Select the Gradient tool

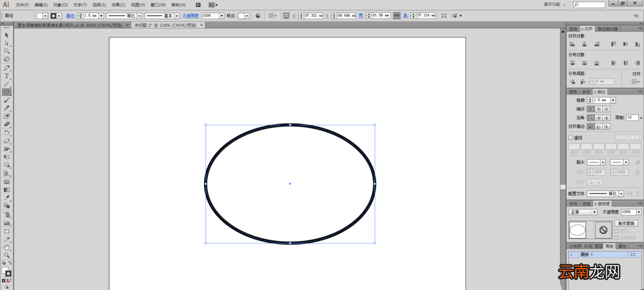click(6, 190)
